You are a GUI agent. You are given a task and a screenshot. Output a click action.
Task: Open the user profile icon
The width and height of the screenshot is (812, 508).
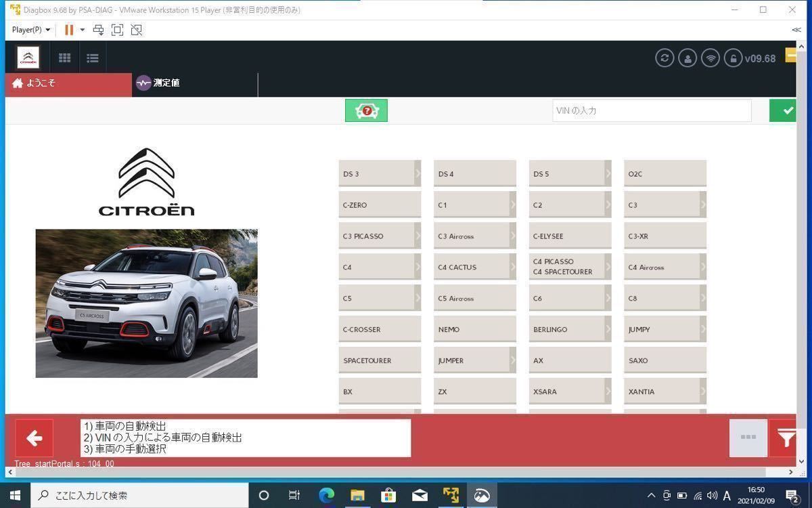point(687,58)
